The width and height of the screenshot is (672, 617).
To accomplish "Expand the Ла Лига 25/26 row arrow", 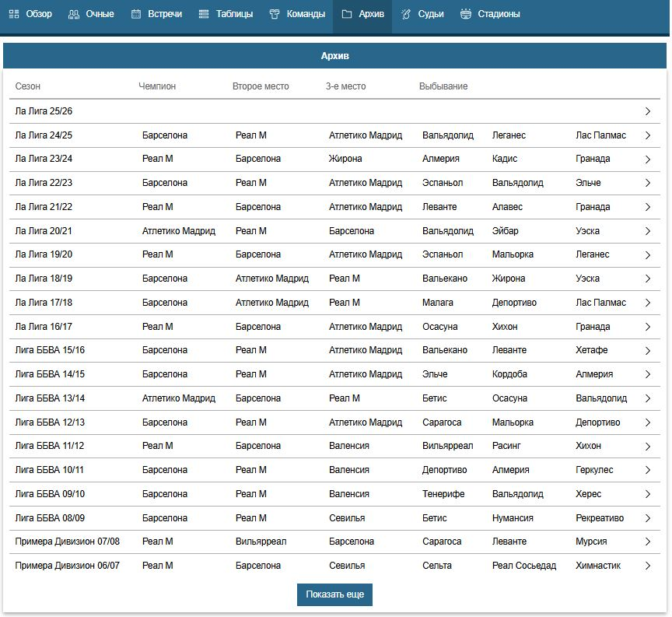I will coord(648,111).
